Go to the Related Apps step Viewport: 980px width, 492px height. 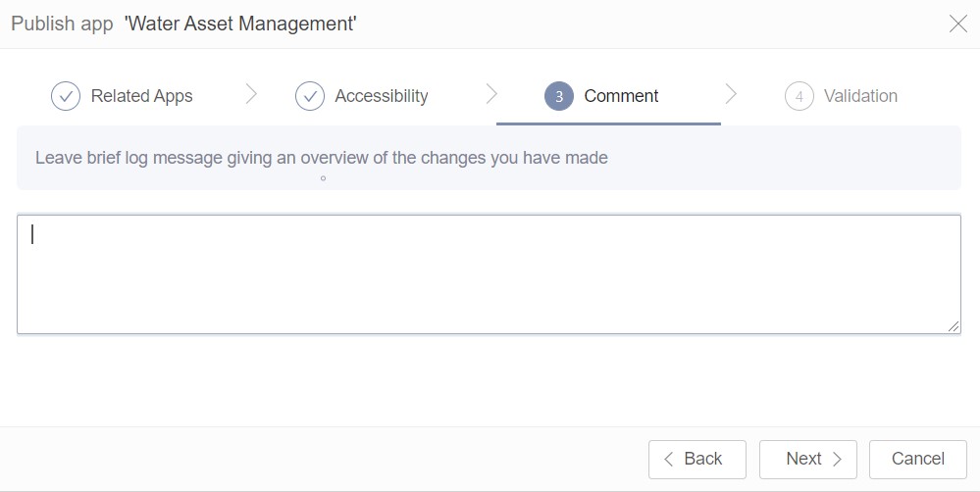(x=141, y=96)
